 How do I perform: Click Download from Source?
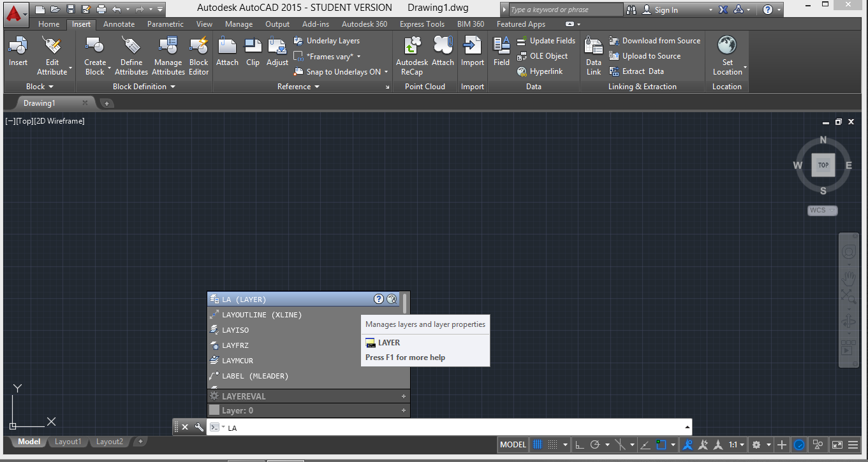coord(654,41)
